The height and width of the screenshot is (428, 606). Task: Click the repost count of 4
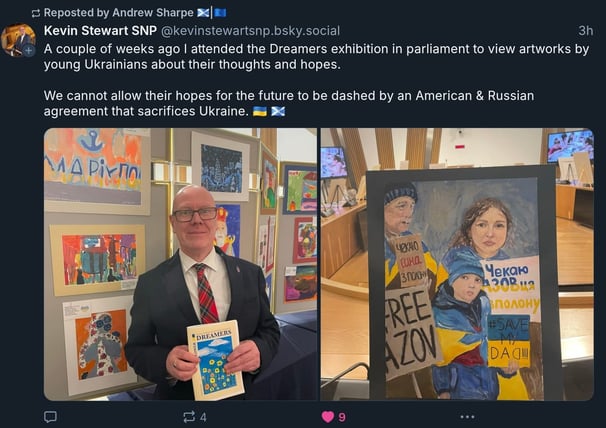(203, 417)
